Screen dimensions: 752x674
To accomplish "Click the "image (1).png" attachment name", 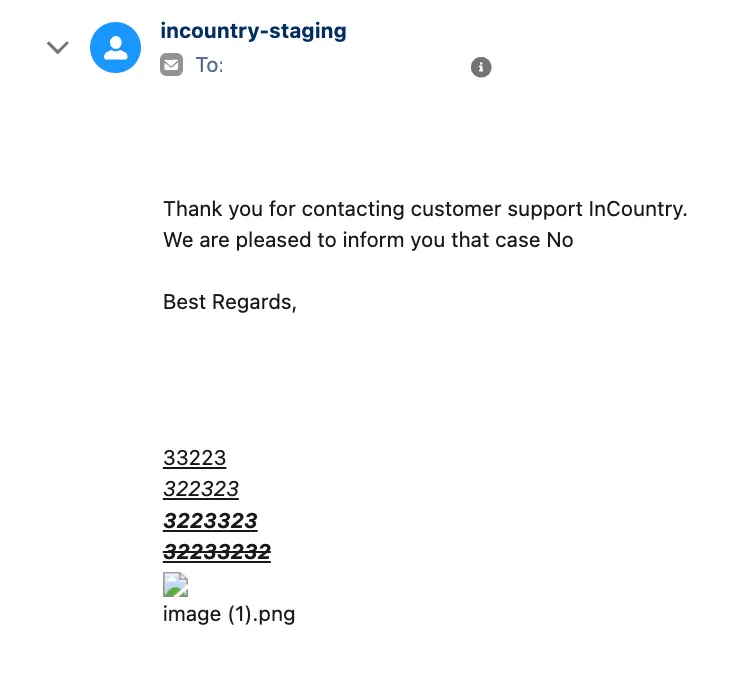I will click(x=229, y=614).
